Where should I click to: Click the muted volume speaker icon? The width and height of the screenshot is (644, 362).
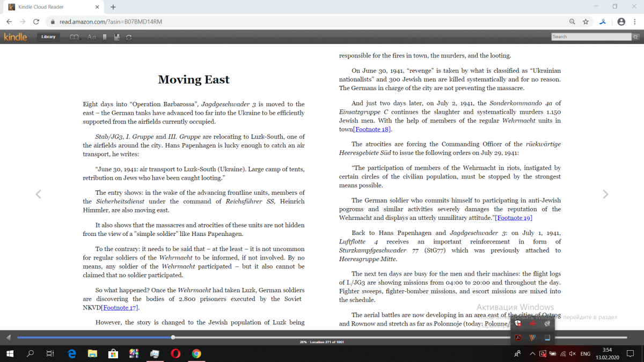(573, 354)
